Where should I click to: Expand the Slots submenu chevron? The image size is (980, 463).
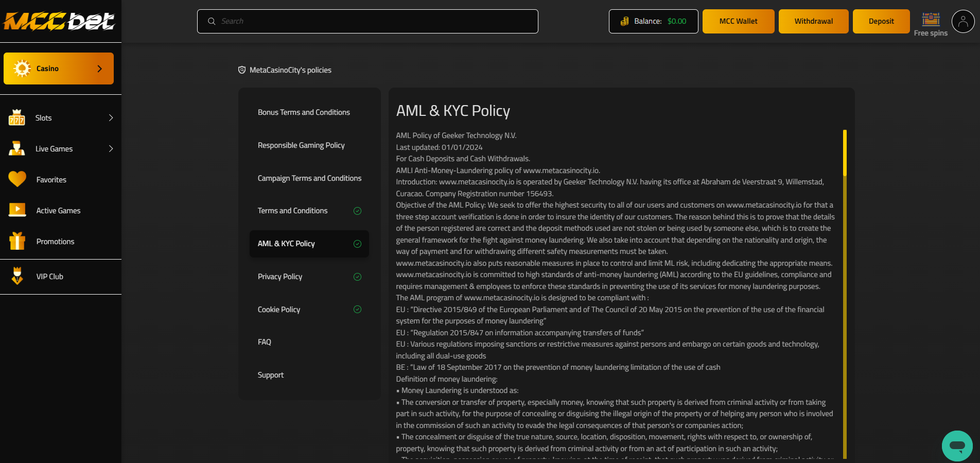111,118
